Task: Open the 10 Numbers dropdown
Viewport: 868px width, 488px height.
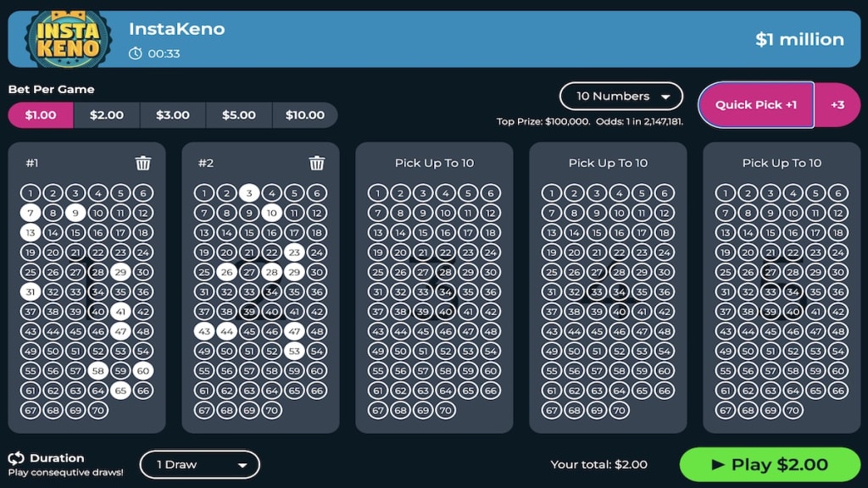Action: click(621, 96)
